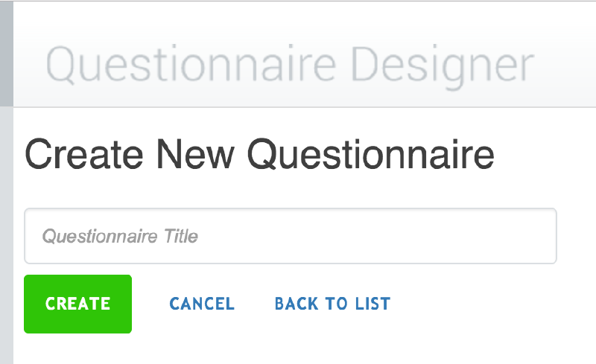596x364 pixels.
Task: Click the Questionnaire Designer header title
Action: tap(290, 66)
